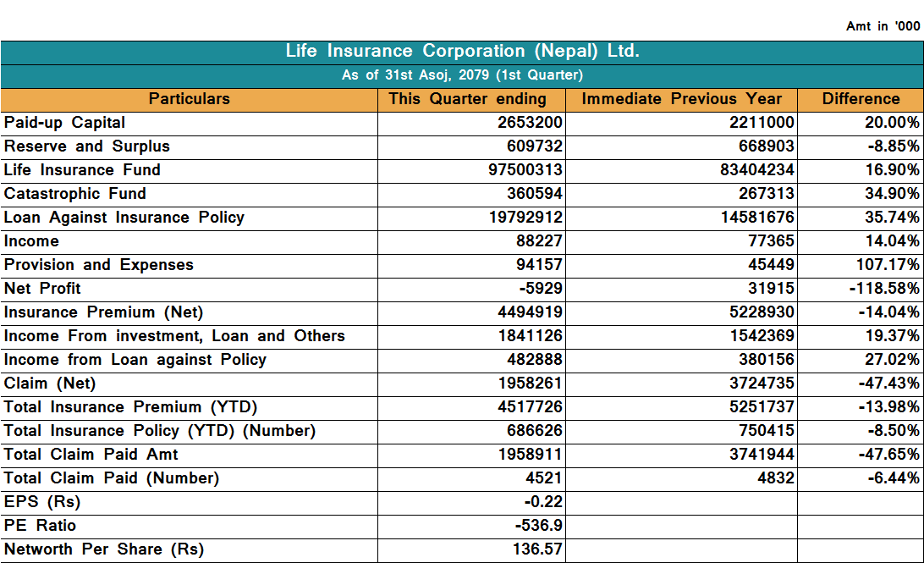The image size is (924, 563).
Task: Click the value 609732
Action: (535, 146)
